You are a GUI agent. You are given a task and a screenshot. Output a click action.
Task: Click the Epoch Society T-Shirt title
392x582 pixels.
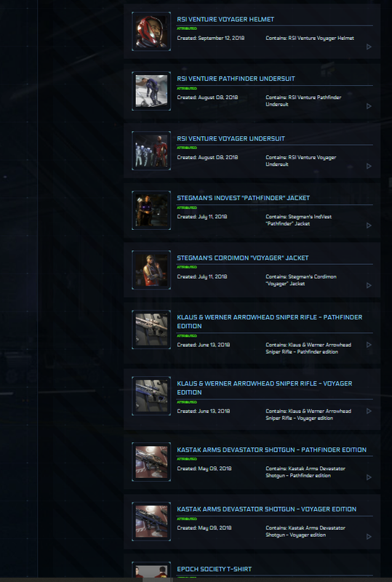pyautogui.click(x=215, y=569)
